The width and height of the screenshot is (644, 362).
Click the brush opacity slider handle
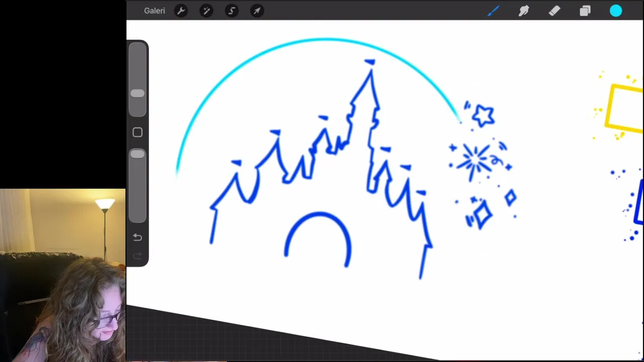[137, 154]
